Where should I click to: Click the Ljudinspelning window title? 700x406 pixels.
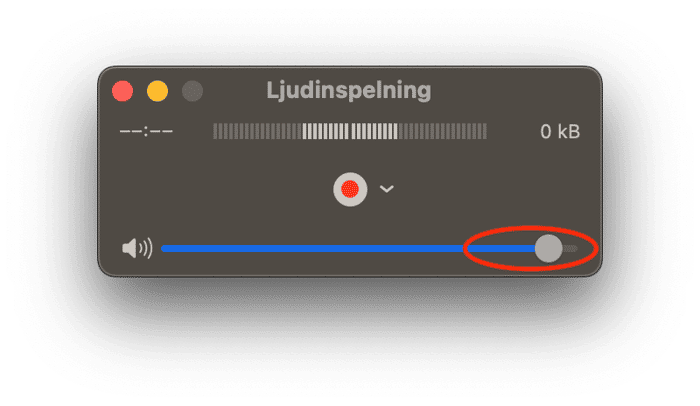pyautogui.click(x=349, y=91)
